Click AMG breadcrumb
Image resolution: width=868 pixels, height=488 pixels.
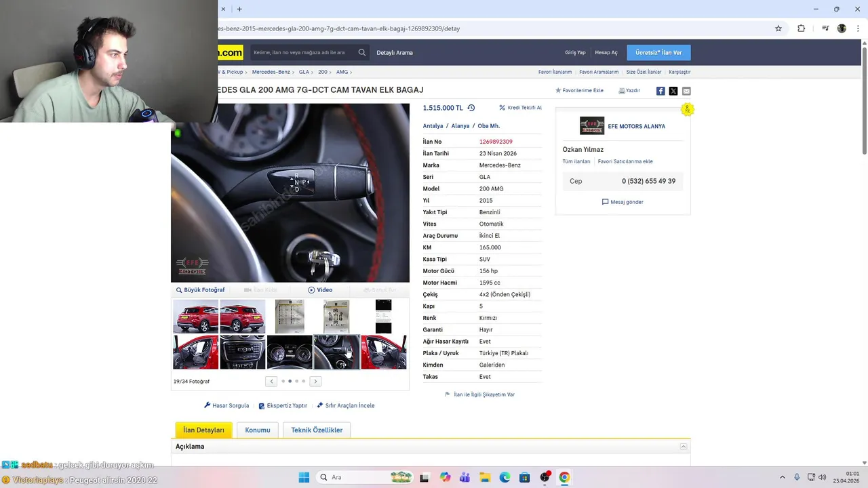point(342,72)
